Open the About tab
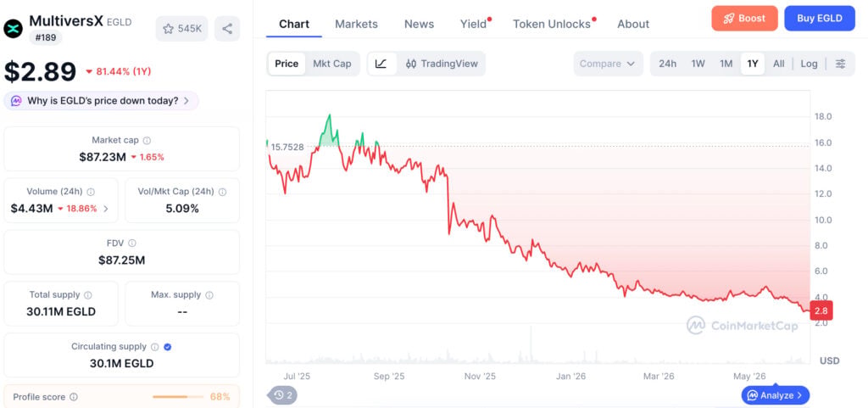The width and height of the screenshot is (868, 408). coord(633,25)
